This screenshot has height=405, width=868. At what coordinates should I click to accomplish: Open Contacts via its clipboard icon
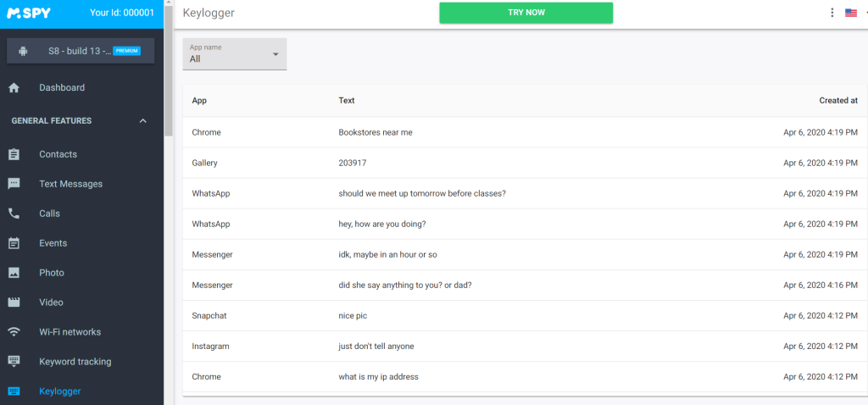(14, 154)
